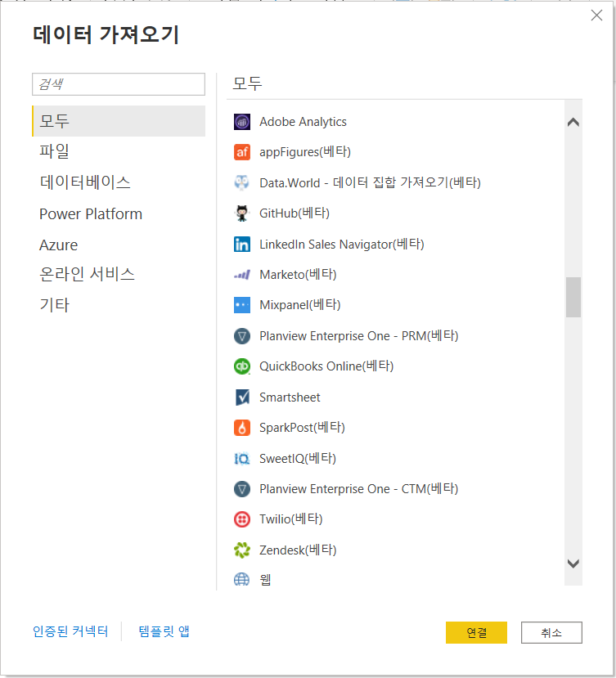The image size is (616, 678).
Task: Click the LinkedIn Sales Navigator icon
Action: point(242,245)
